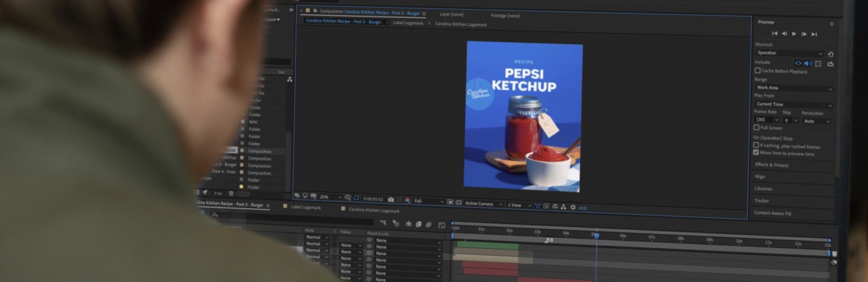Toggle 3D preview glasses icon in viewer
Viewport: 868px width, 282px height.
[x=313, y=196]
